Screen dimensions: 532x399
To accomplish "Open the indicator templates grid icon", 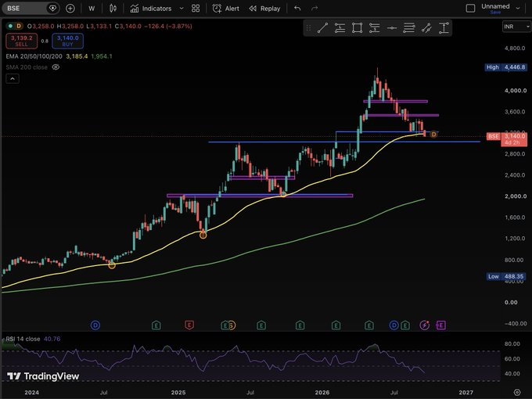I will point(196,9).
